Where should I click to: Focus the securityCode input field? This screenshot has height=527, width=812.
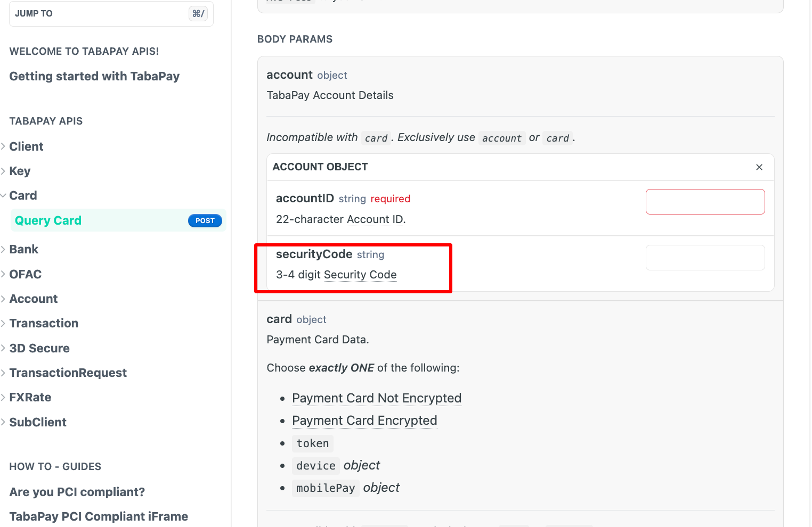(x=705, y=258)
